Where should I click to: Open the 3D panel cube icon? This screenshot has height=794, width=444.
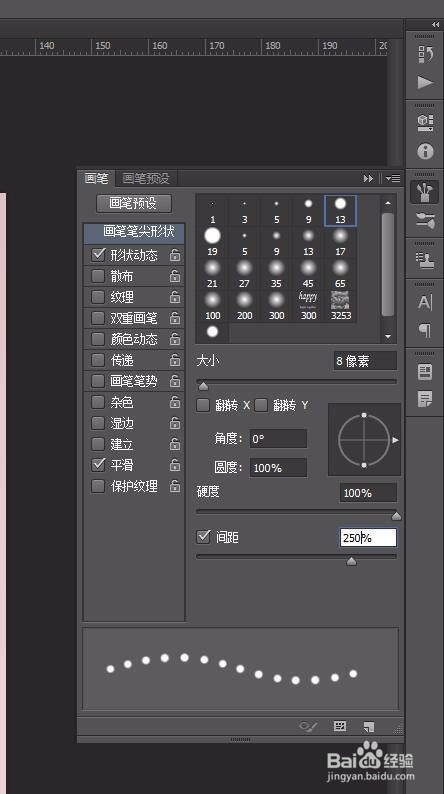pyautogui.click(x=425, y=123)
